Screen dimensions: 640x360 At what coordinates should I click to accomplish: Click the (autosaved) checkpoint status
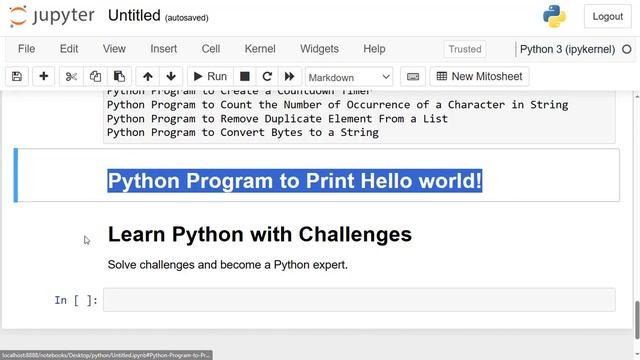pyautogui.click(x=187, y=18)
